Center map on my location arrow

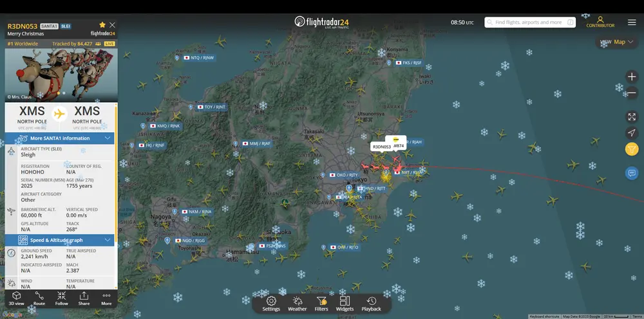click(x=631, y=132)
